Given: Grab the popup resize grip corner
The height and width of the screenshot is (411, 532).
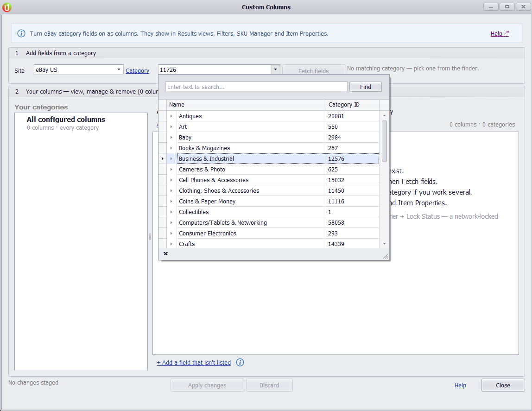Looking at the screenshot, I should [x=386, y=256].
